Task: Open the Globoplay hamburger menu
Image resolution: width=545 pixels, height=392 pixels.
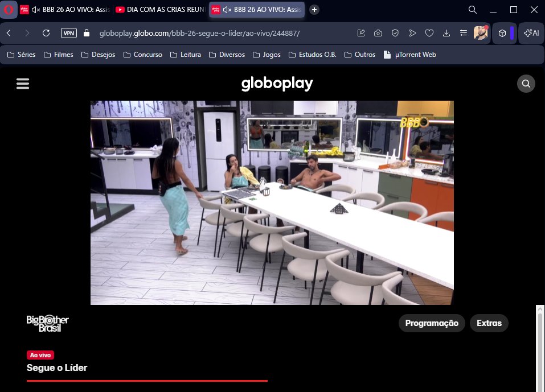Action: pos(23,83)
